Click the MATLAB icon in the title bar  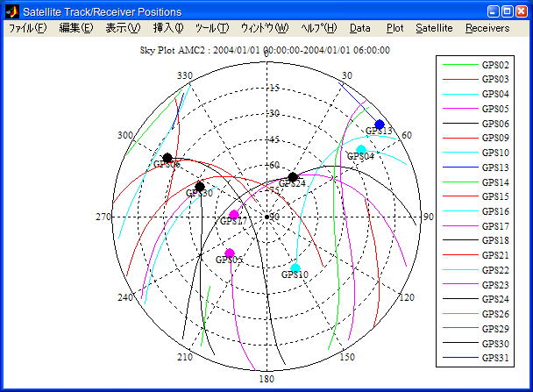11,11
